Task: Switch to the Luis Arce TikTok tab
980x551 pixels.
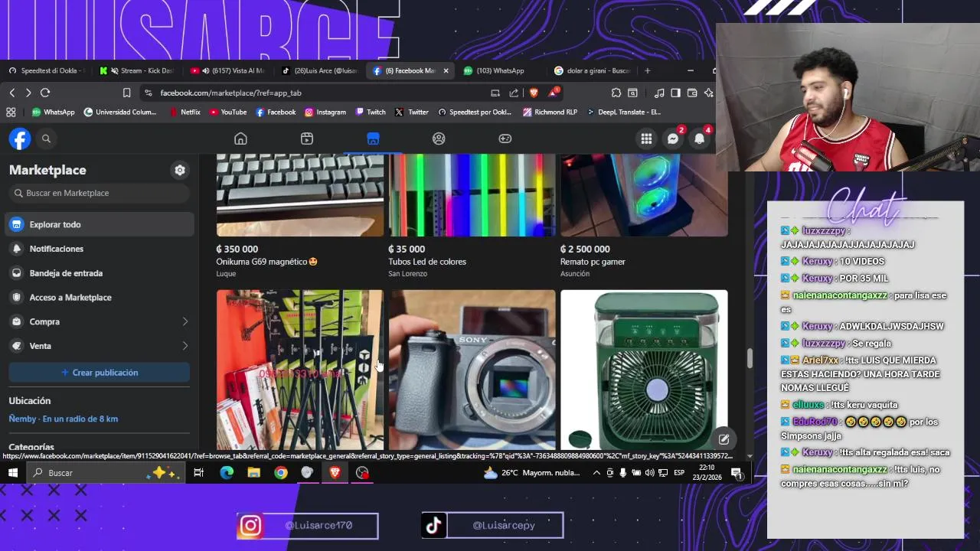Action: pos(319,70)
